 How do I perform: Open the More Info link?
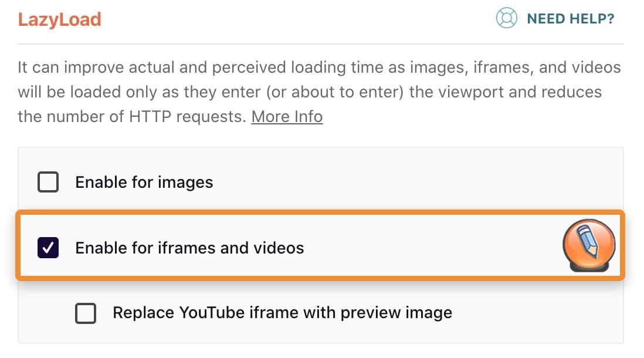coord(287,117)
